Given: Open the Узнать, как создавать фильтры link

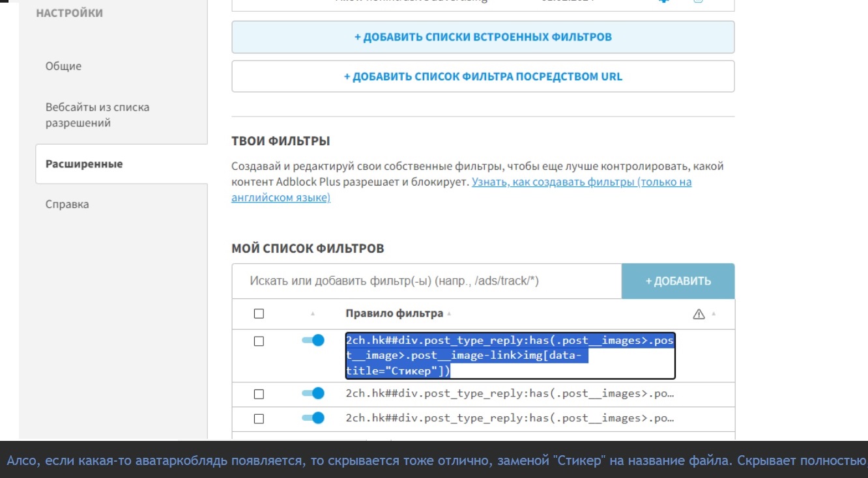Looking at the screenshot, I should (x=461, y=190).
